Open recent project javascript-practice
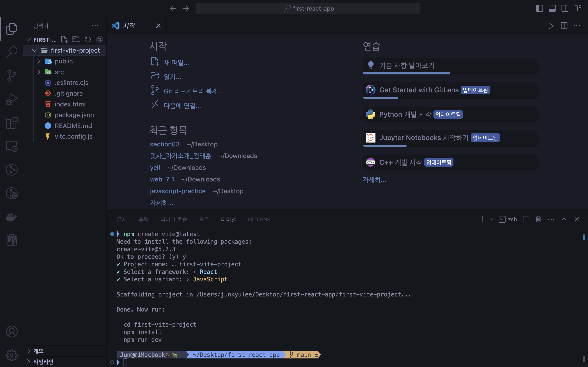 178,191
